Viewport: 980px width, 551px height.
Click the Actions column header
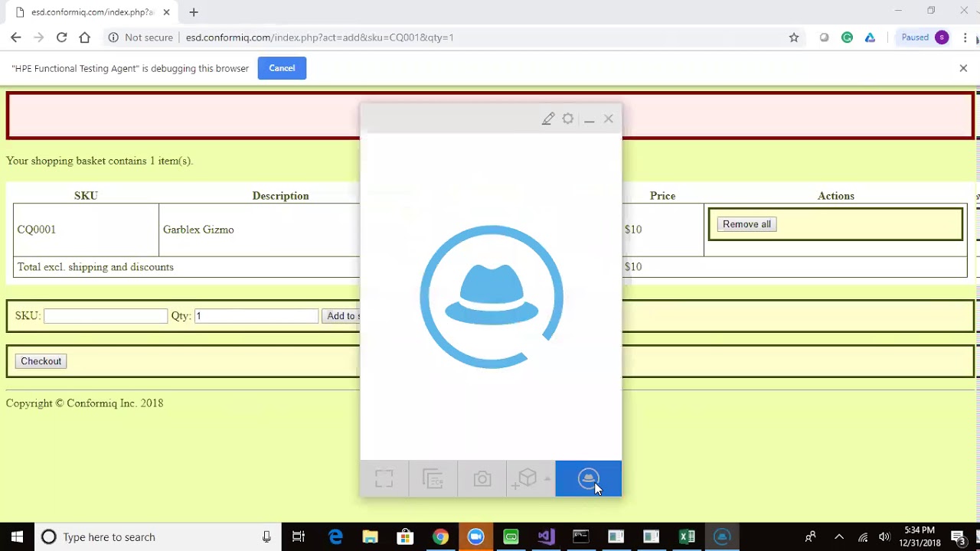[836, 196]
